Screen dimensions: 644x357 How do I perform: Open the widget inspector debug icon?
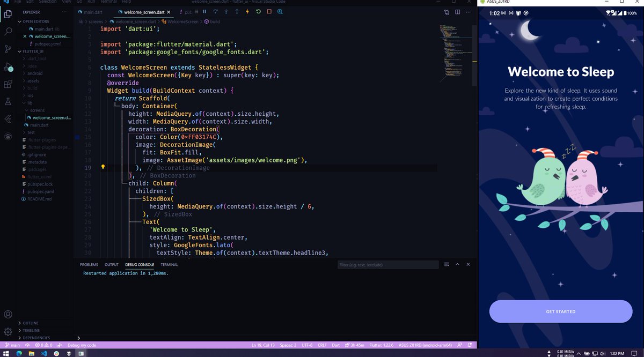[x=280, y=11]
